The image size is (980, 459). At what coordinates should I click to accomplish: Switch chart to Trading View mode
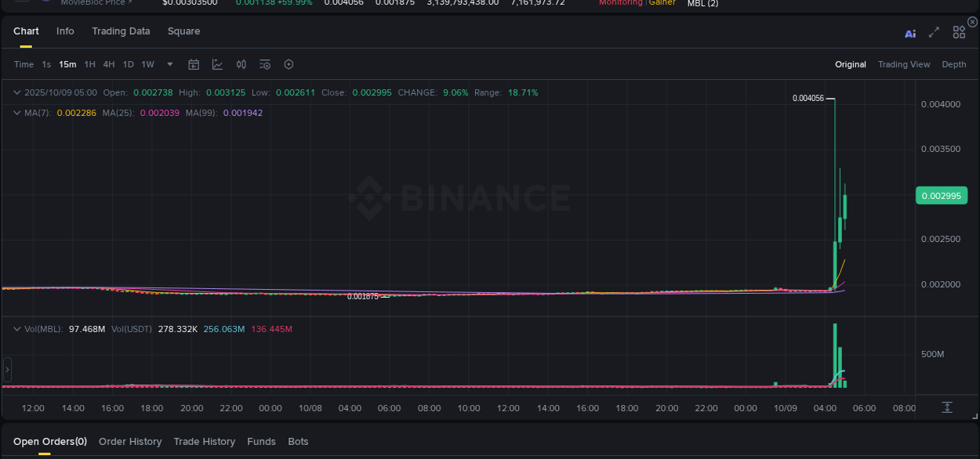pos(904,64)
